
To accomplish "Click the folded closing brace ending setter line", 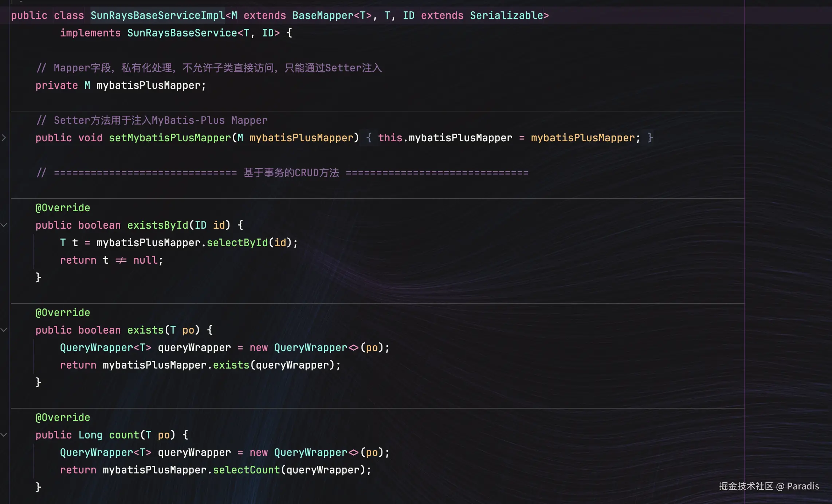I will click(x=650, y=138).
